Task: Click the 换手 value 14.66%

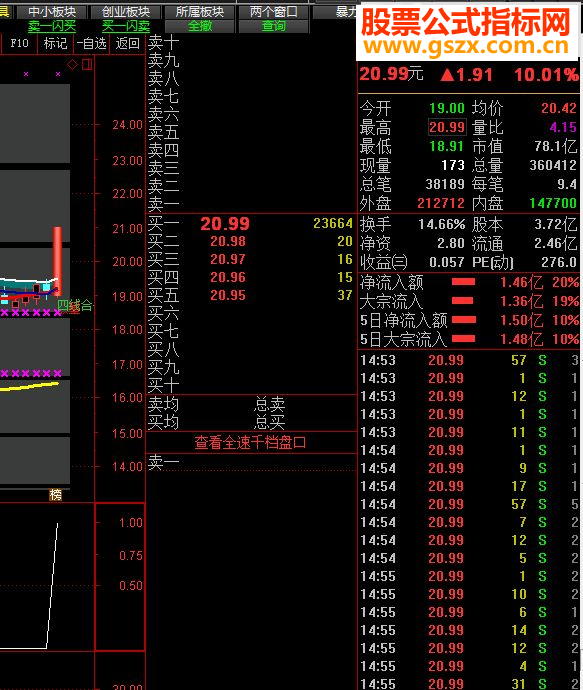Action: (x=442, y=224)
